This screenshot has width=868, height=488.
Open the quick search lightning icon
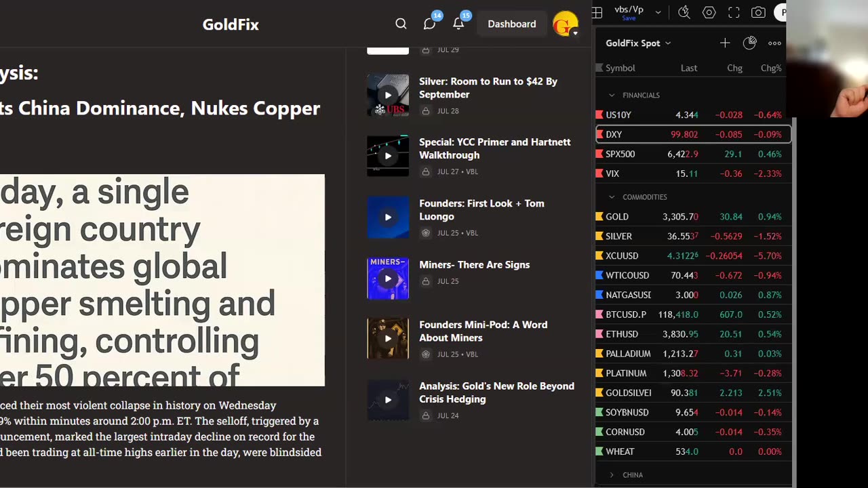684,12
